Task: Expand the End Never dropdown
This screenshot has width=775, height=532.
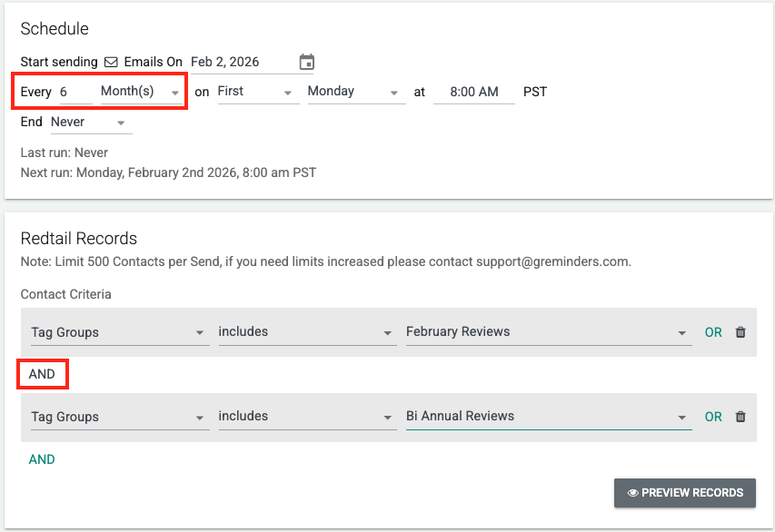Action: pyautogui.click(x=91, y=122)
